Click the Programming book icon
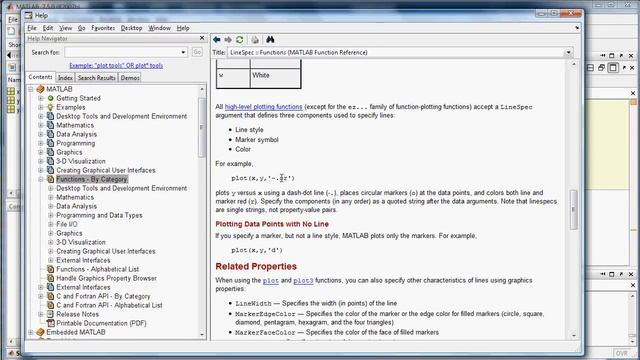The width and height of the screenshot is (640, 360). click(x=50, y=143)
